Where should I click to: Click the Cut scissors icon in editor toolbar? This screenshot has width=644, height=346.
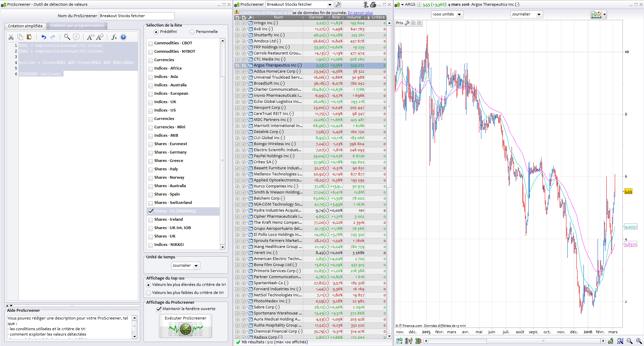pos(11,37)
